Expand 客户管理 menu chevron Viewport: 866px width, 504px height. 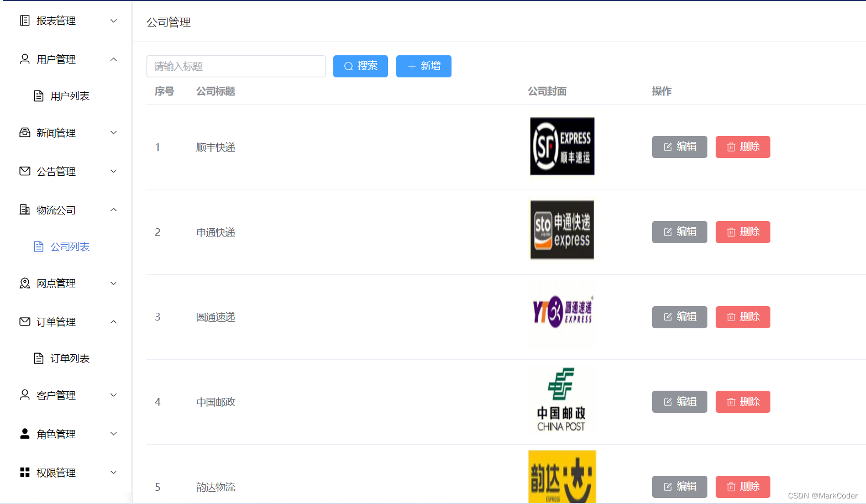(x=114, y=395)
